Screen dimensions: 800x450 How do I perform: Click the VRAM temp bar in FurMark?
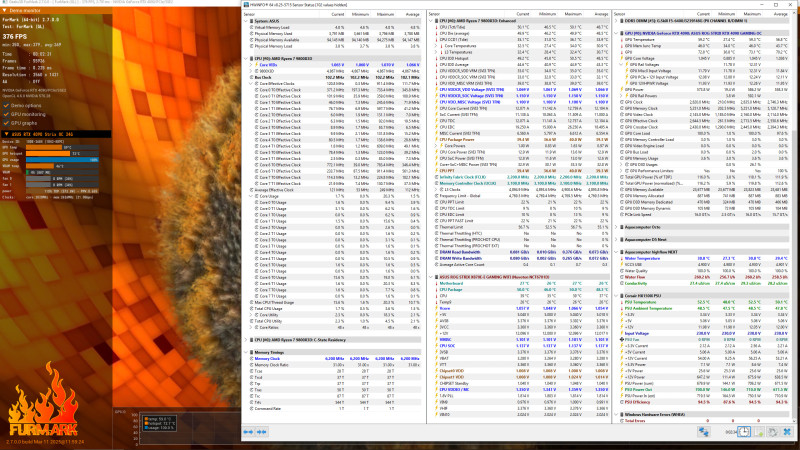62,166
